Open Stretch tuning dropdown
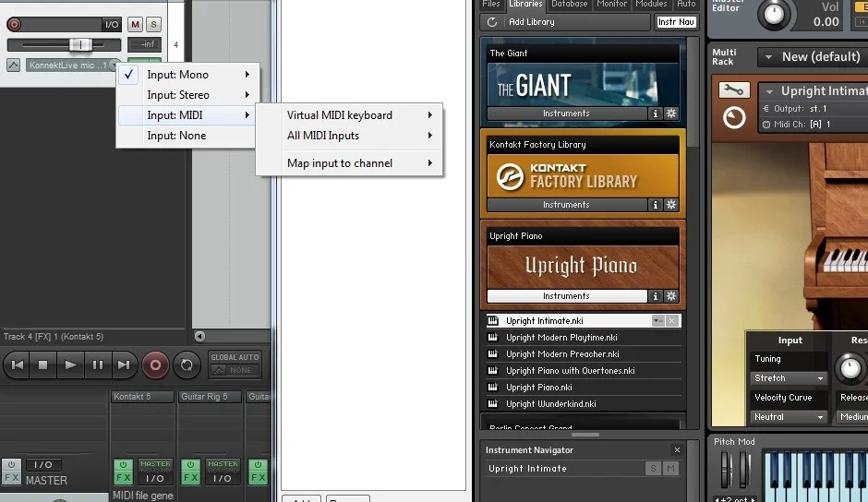 tap(789, 378)
